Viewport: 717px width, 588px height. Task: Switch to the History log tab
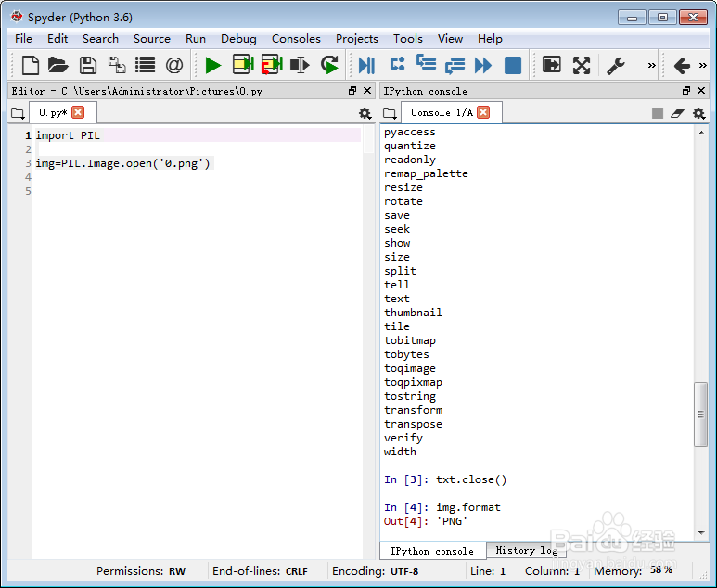pyautogui.click(x=526, y=551)
